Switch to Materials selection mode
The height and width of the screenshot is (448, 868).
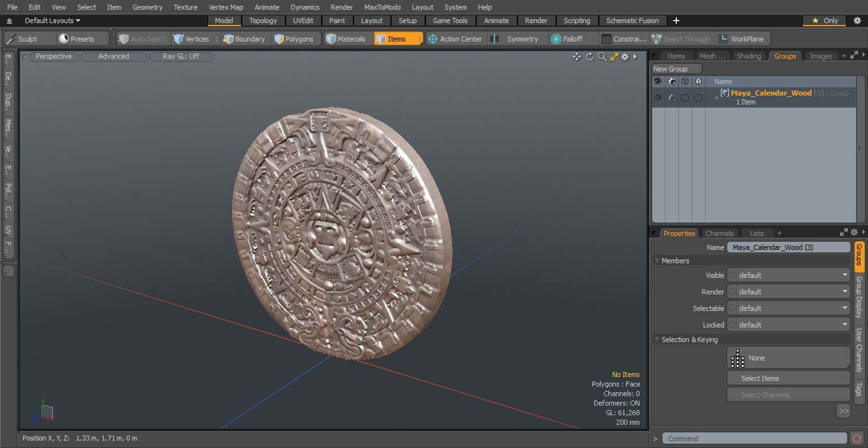pos(346,39)
